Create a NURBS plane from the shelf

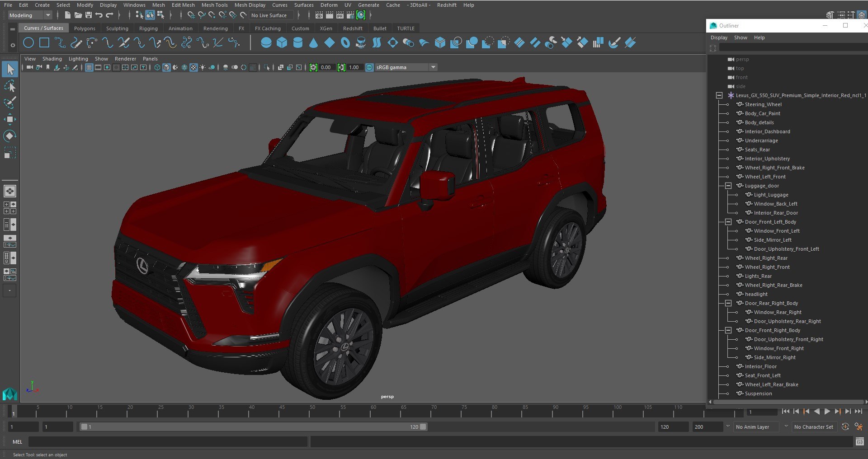tap(330, 43)
